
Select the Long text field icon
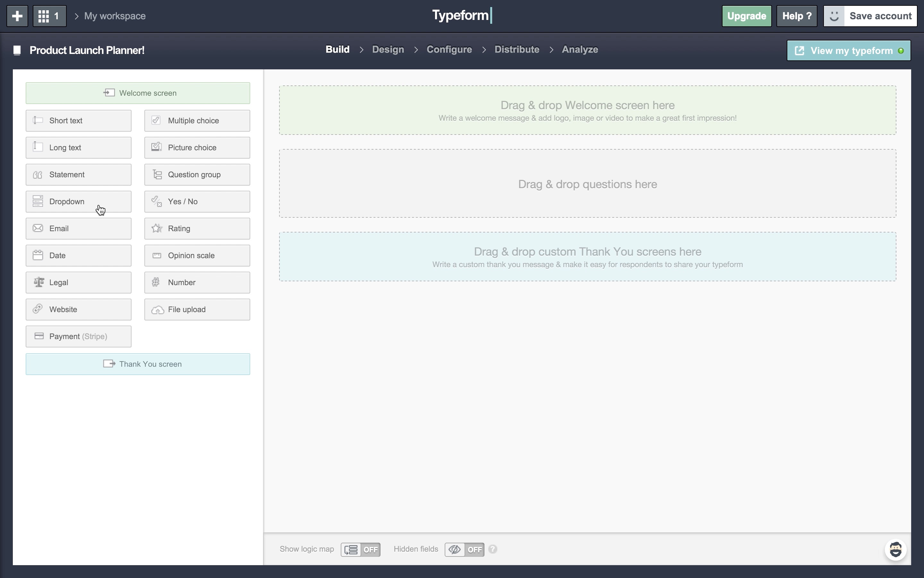click(x=38, y=147)
